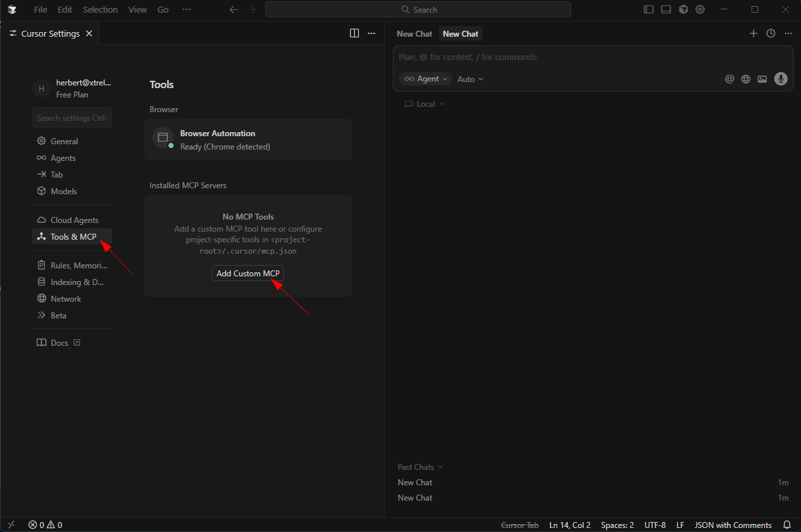Click the Add Custom MCP button

[x=248, y=273]
